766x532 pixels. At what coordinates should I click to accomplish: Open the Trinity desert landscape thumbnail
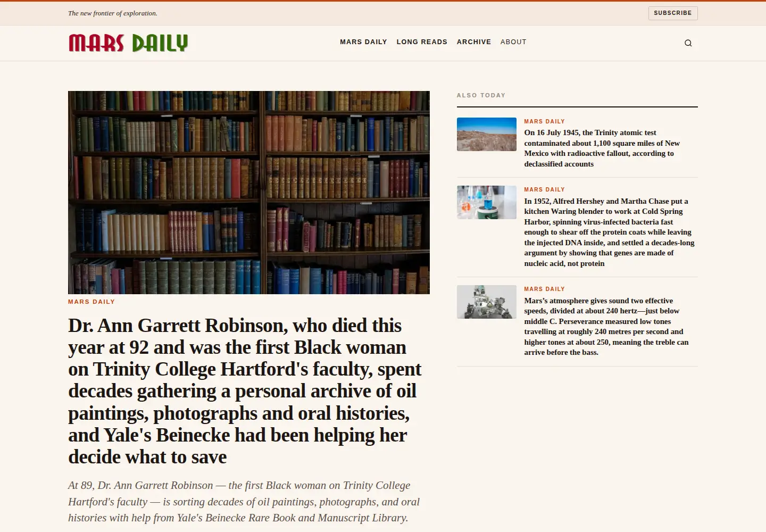487,134
